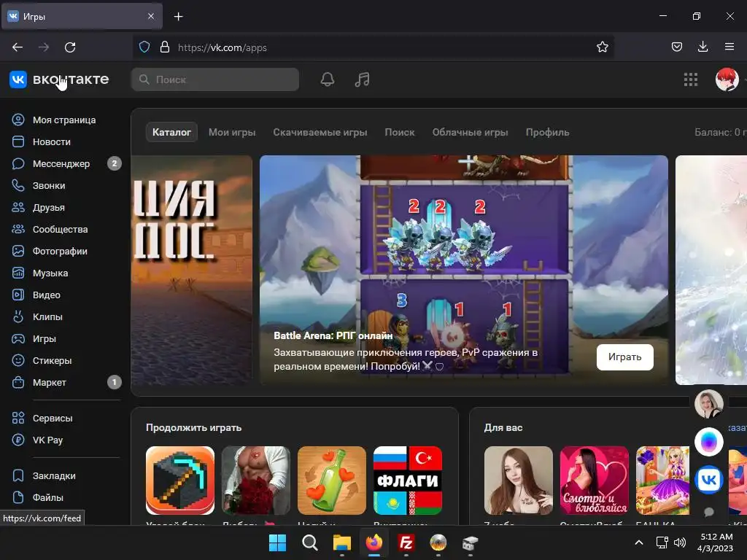Screen dimensions: 747x560
Task: Open the Смотри и влюбляйся app thumbnail
Action: 594,481
